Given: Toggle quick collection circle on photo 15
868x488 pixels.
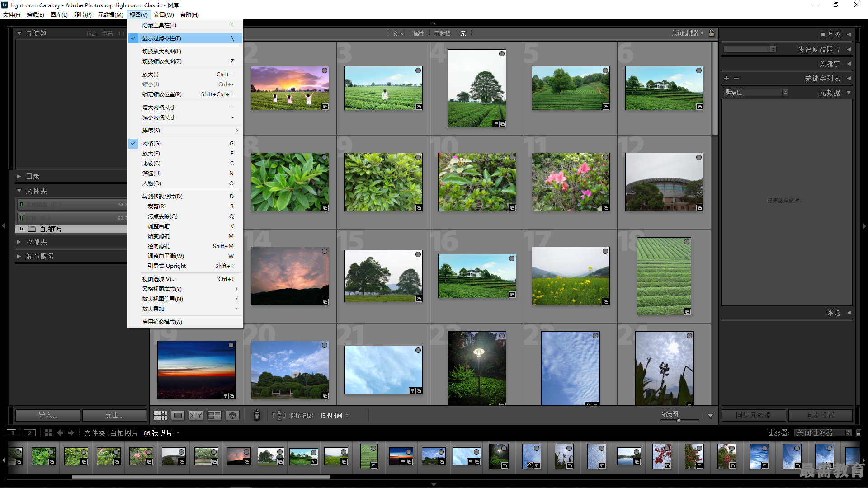Looking at the screenshot, I should tap(418, 254).
